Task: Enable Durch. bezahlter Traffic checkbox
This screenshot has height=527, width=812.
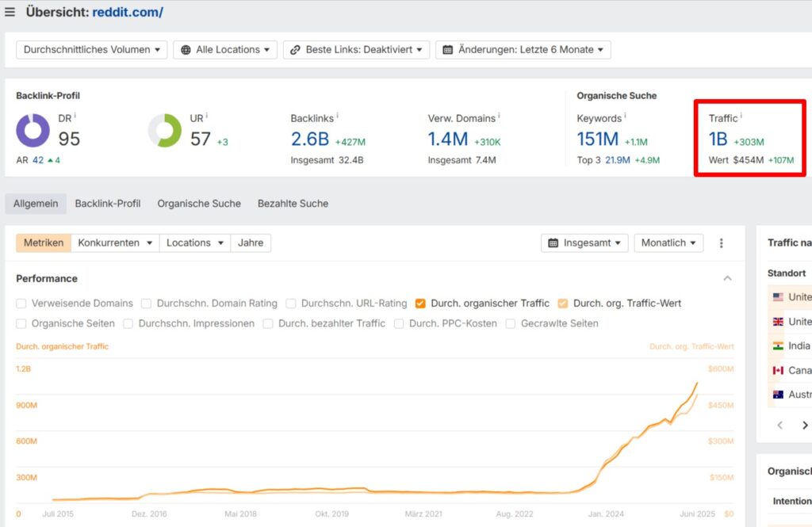Action: (268, 323)
